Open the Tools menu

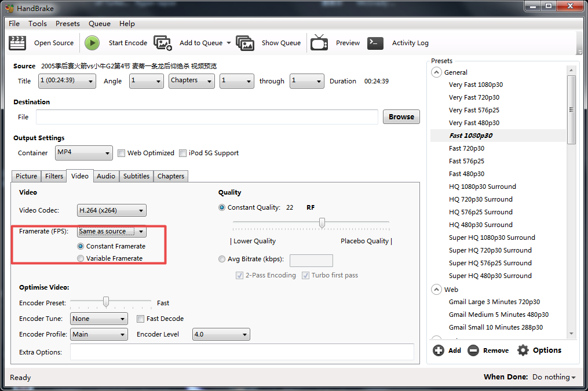(x=38, y=24)
